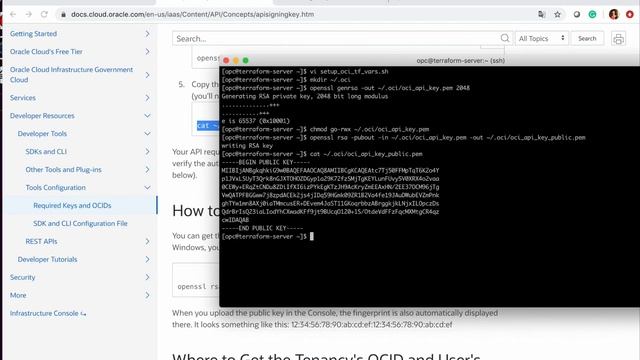Reload the Oracle docs page
Viewport: 640px width, 360px height.
point(44,14)
